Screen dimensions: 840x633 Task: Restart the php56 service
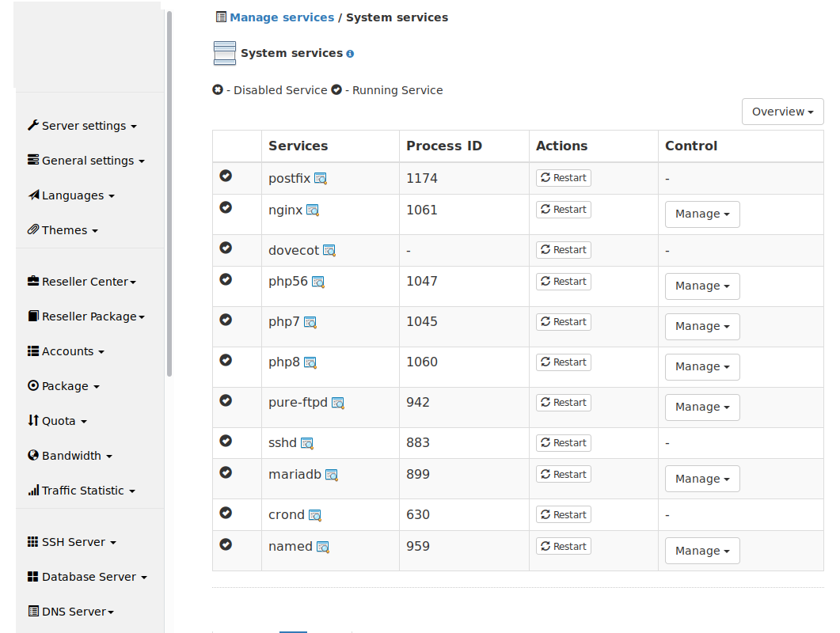click(x=564, y=281)
